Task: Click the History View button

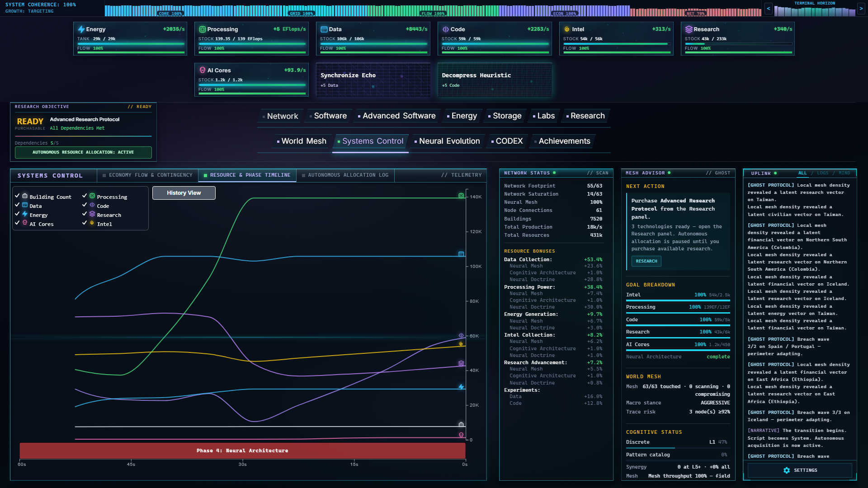Action: coord(184,193)
